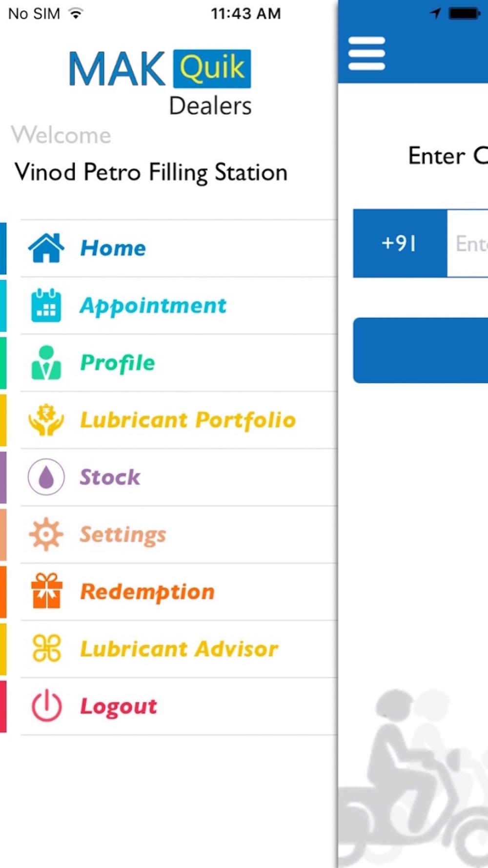Viewport: 488px width, 868px height.
Task: Click the Lubricant Advisor icon
Action: [x=46, y=648]
